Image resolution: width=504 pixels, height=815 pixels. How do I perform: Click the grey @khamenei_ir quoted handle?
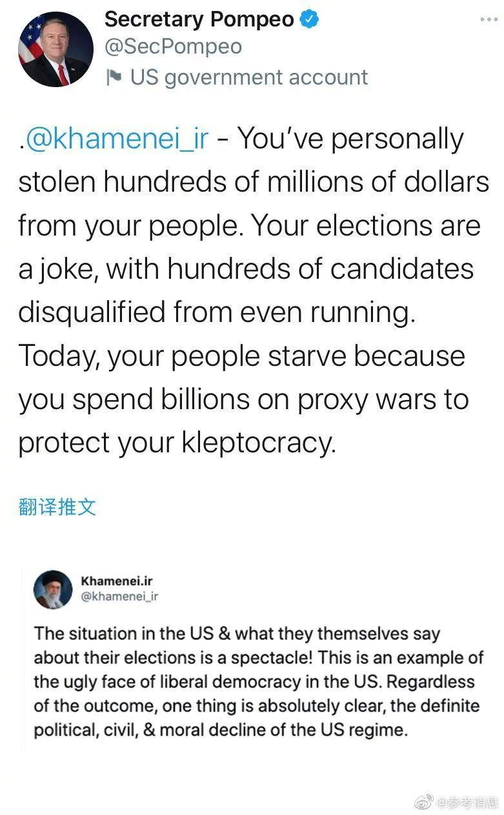click(119, 596)
